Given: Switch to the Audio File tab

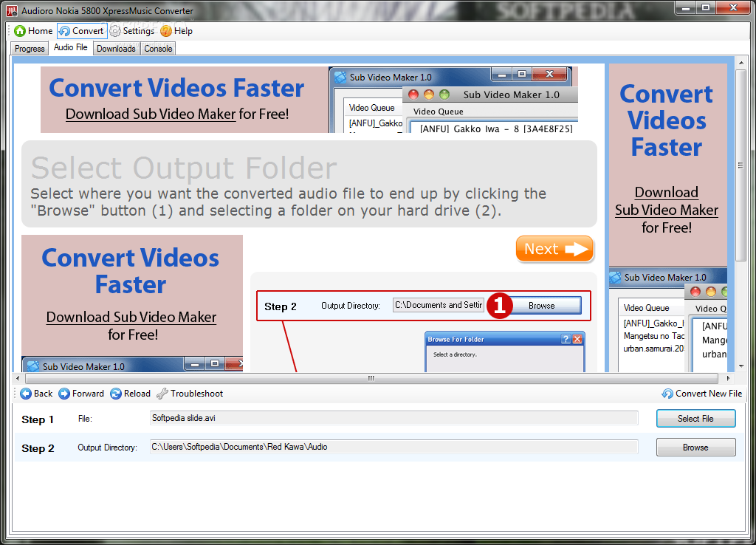Looking at the screenshot, I should (70, 47).
